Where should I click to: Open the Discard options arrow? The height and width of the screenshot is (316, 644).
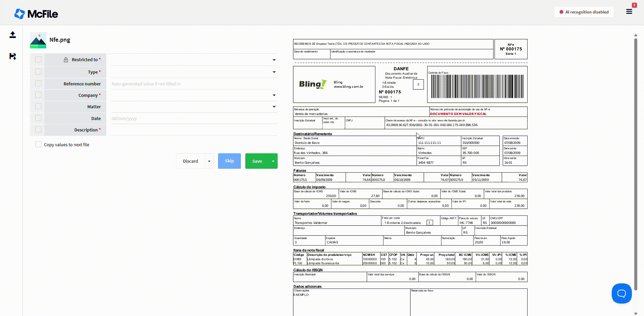tap(209, 161)
